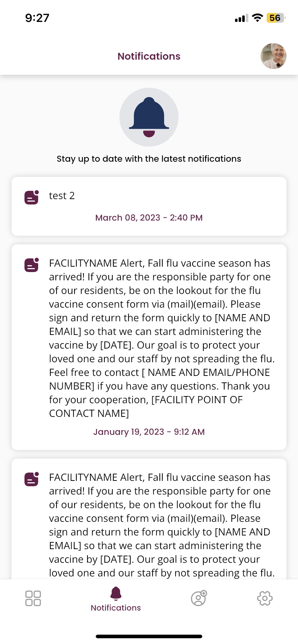Tap the unread icon on test 2
Screen dimensions: 298x644
pos(32,197)
